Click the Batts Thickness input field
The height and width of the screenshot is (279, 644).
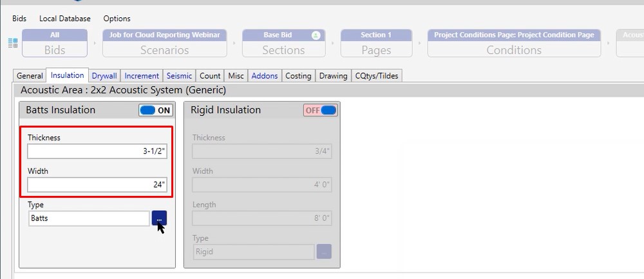point(97,151)
